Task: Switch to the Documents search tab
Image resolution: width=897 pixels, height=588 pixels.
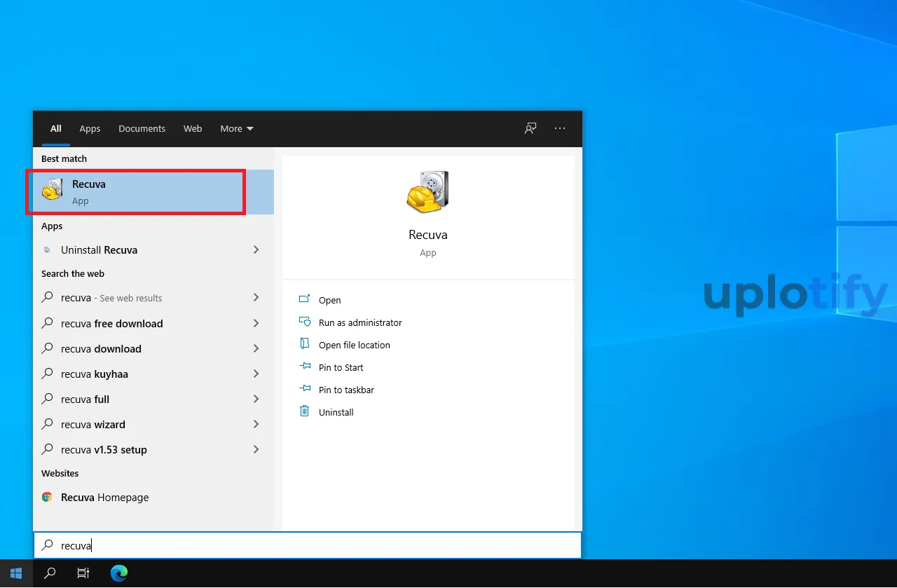Action: [142, 128]
